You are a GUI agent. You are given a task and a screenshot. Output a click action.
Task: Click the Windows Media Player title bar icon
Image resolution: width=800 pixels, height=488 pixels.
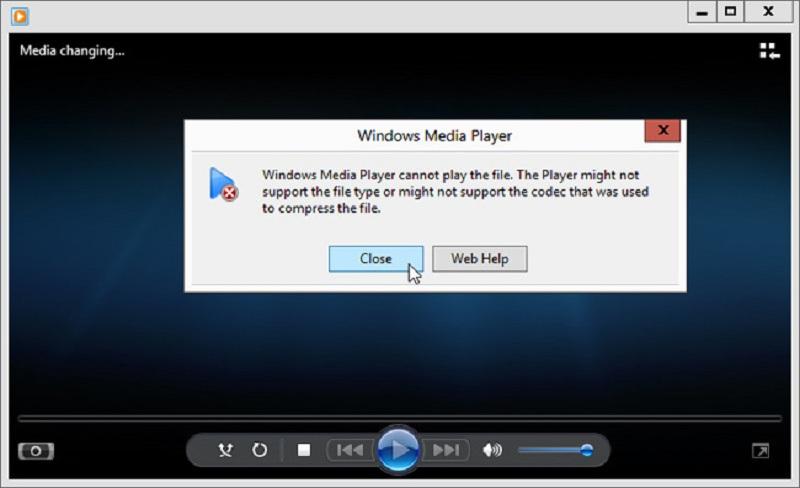(20, 15)
